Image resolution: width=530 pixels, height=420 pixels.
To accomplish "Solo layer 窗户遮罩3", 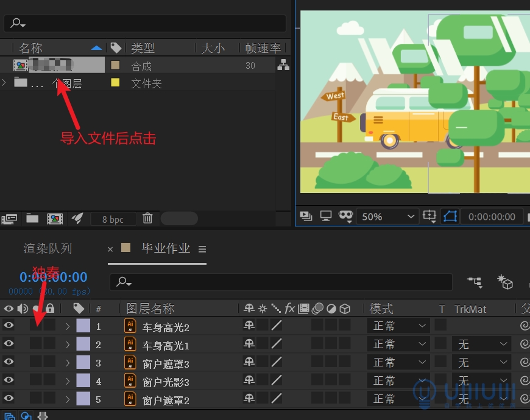I will point(36,362).
